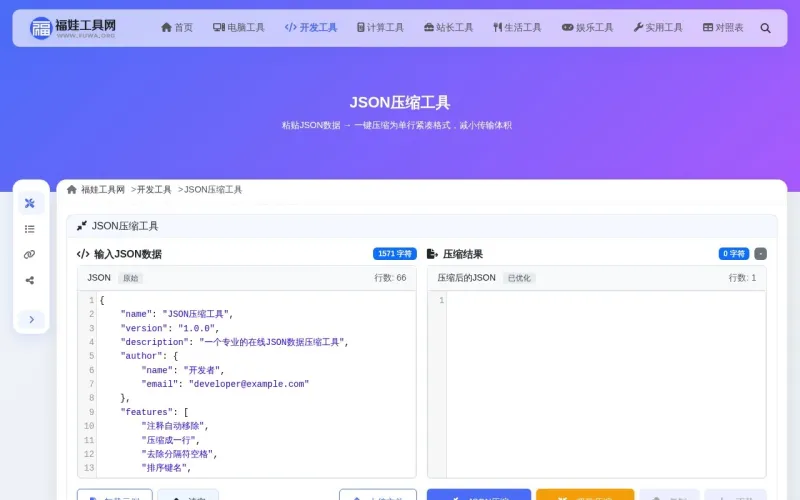The width and height of the screenshot is (800, 500).
Task: Click the small gray button beside 0 字符
Action: (x=760, y=254)
